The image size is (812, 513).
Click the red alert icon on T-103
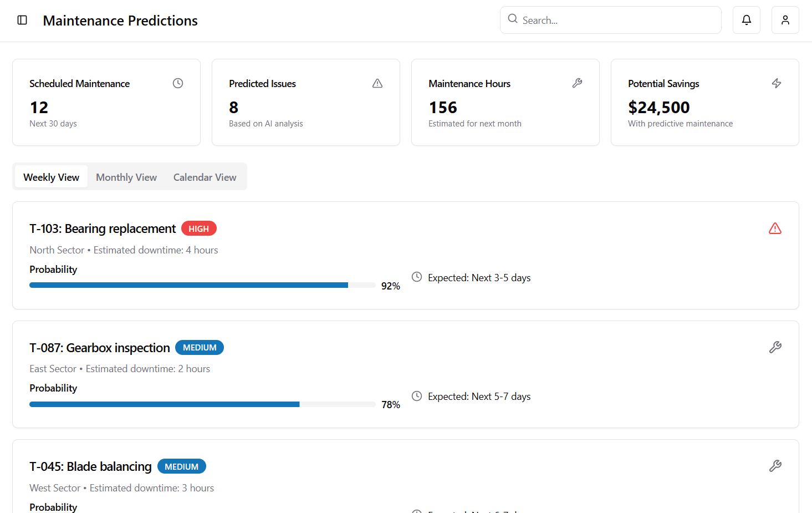[775, 228]
